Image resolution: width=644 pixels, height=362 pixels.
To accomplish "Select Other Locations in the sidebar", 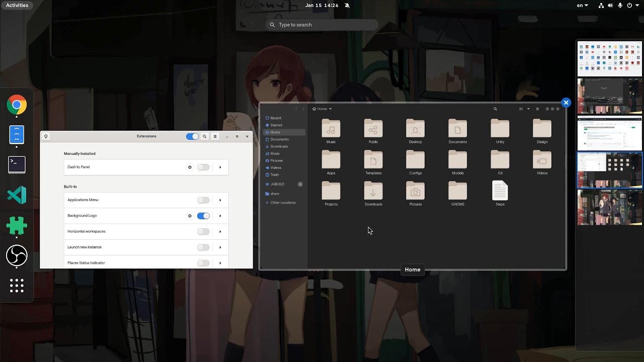I will (x=284, y=203).
